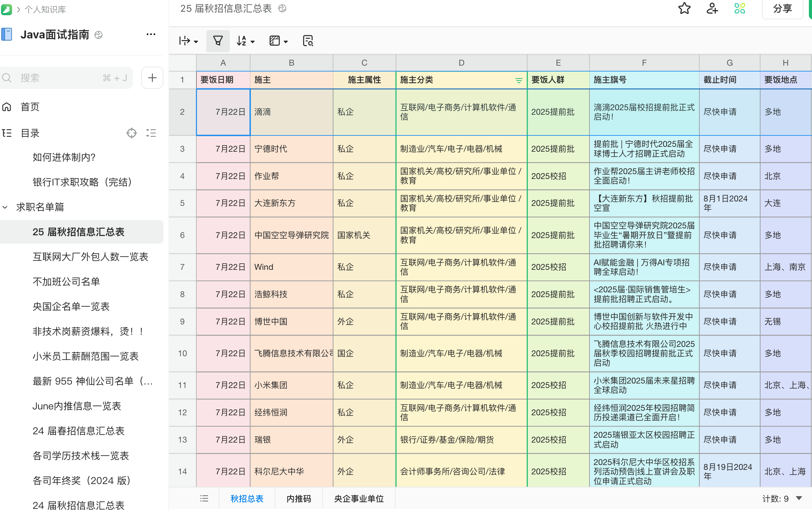Switch to the 央企事业单位 sheet tab
The height and width of the screenshot is (512, 812).
(359, 499)
